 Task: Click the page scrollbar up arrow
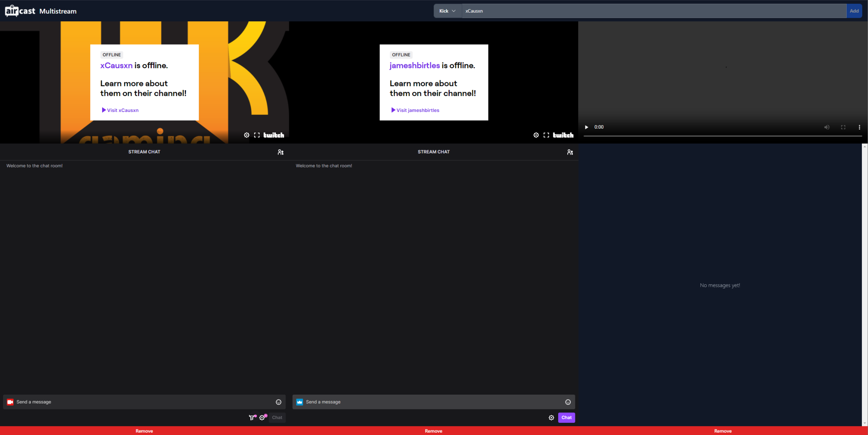coord(865,147)
